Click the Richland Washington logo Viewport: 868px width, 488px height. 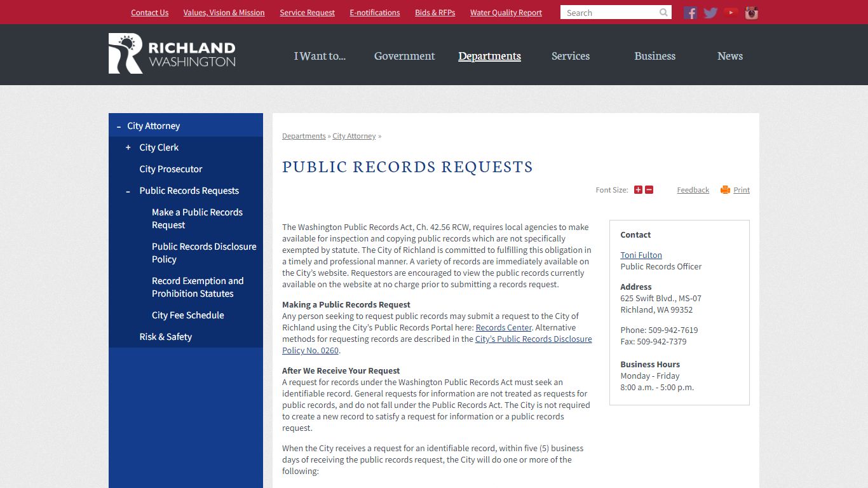172,53
